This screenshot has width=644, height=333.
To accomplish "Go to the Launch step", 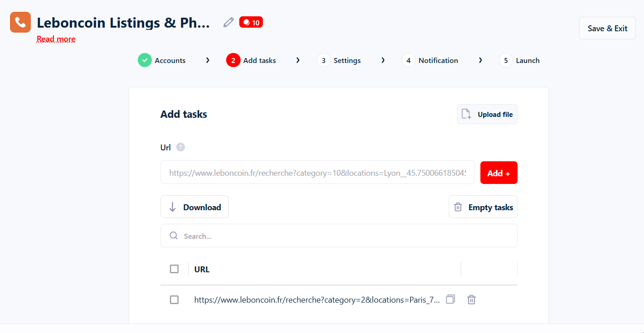I will [519, 60].
